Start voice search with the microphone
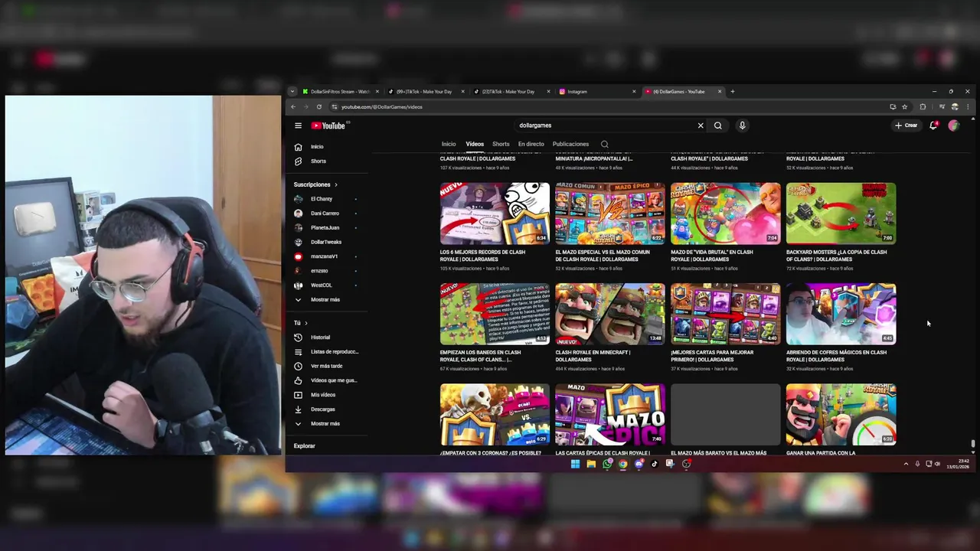 (x=742, y=126)
